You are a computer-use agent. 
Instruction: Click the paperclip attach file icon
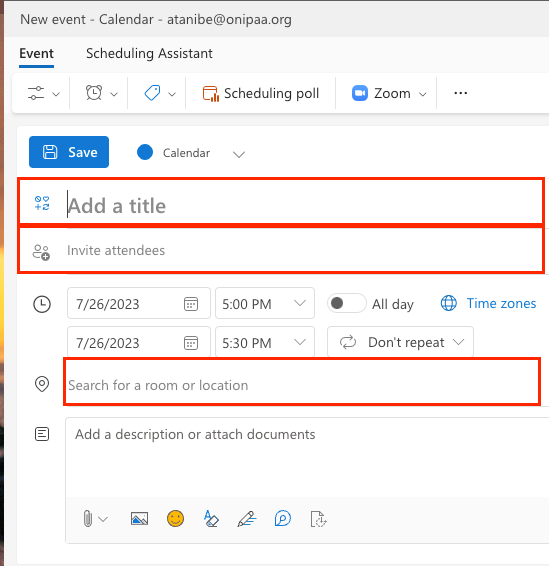(x=88, y=519)
